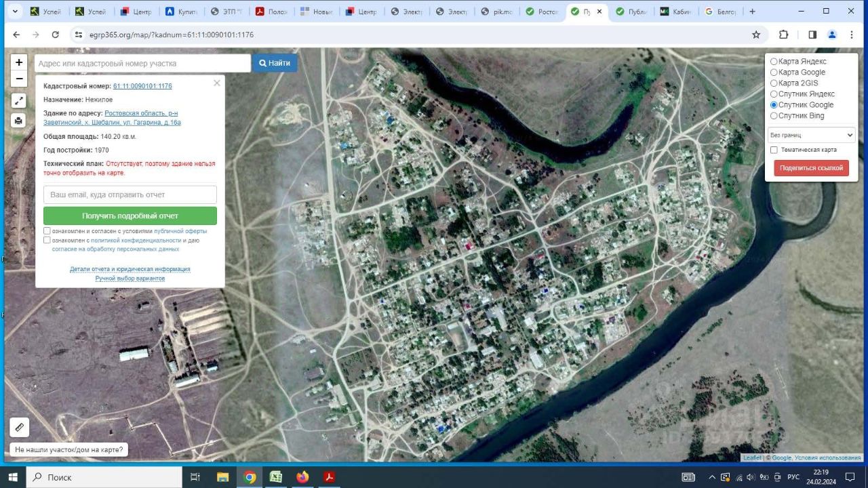The width and height of the screenshot is (868, 488).
Task: Click browser URL address bar
Action: point(414,35)
